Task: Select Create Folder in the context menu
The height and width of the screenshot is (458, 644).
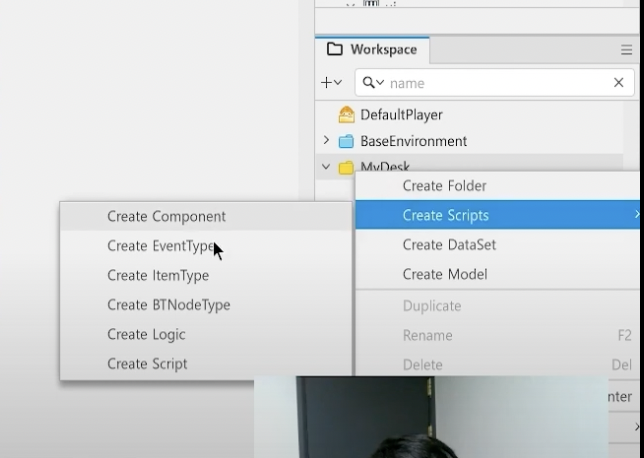Action: tap(498, 186)
